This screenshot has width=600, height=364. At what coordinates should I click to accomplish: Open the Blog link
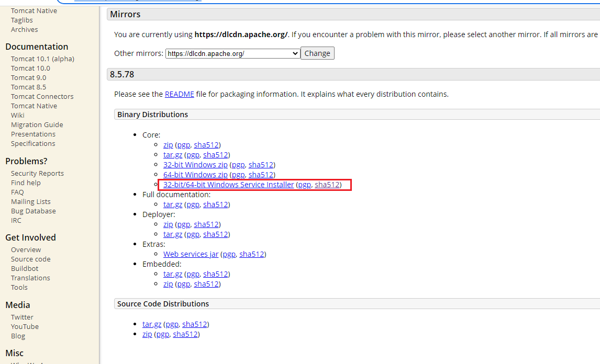(x=18, y=336)
